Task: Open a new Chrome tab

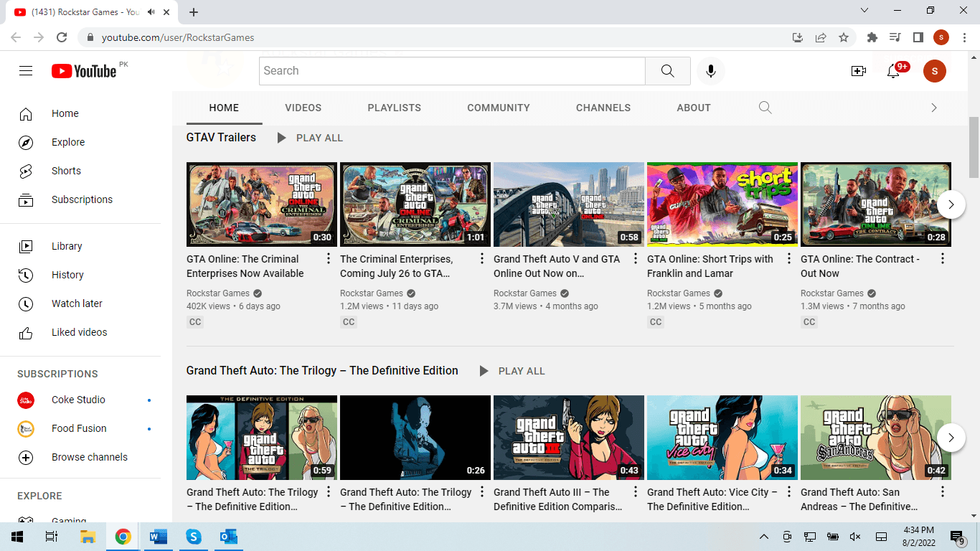Action: tap(194, 12)
